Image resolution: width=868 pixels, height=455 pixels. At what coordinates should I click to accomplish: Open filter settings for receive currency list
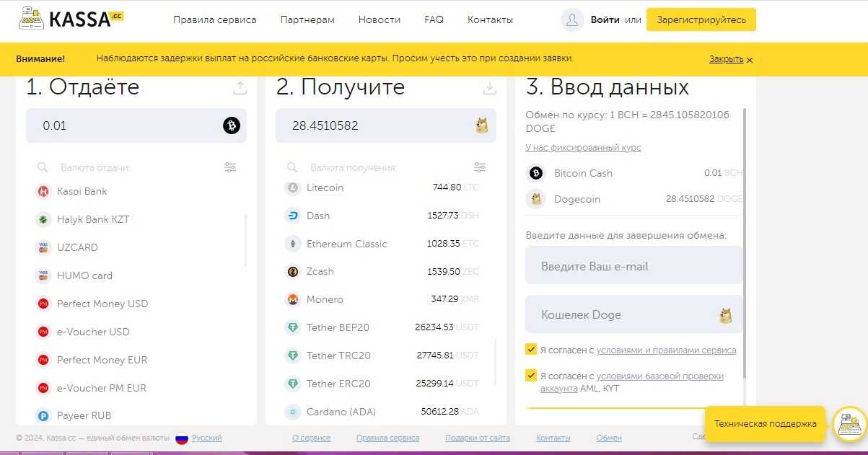(x=480, y=167)
